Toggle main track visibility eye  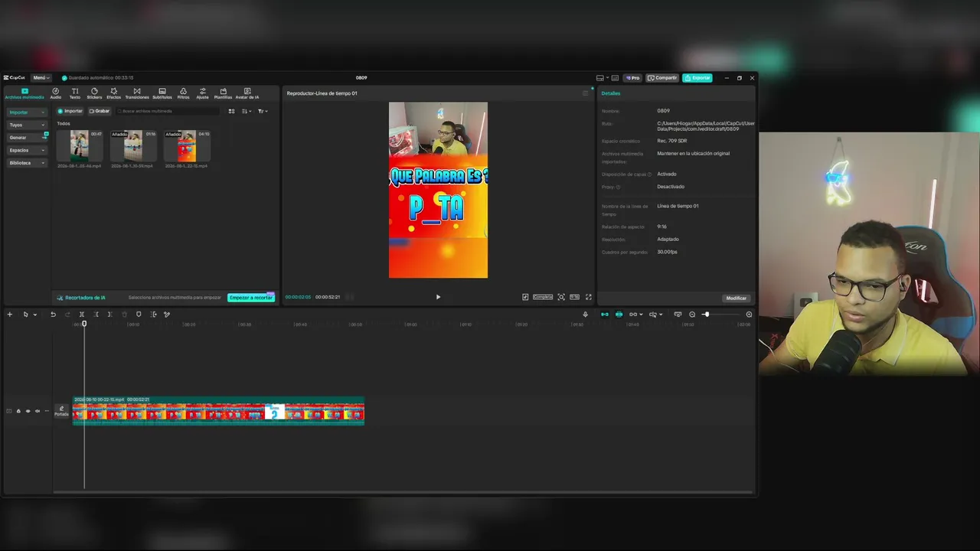coord(28,411)
